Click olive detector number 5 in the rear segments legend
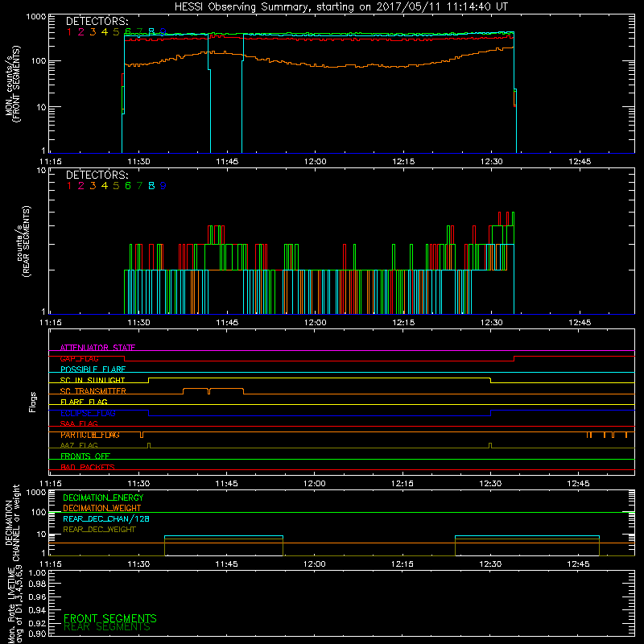Viewport: 644px width, 644px height. point(116,186)
